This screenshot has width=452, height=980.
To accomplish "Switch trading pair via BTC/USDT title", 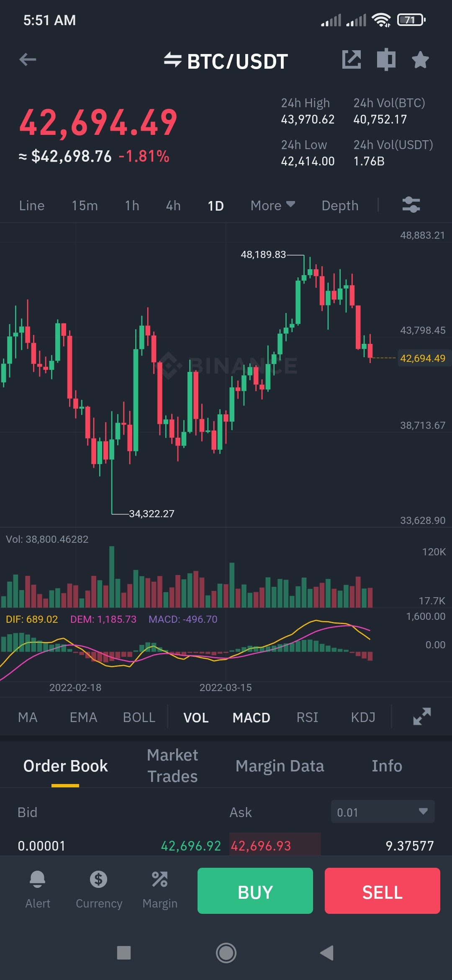I will pyautogui.click(x=226, y=61).
